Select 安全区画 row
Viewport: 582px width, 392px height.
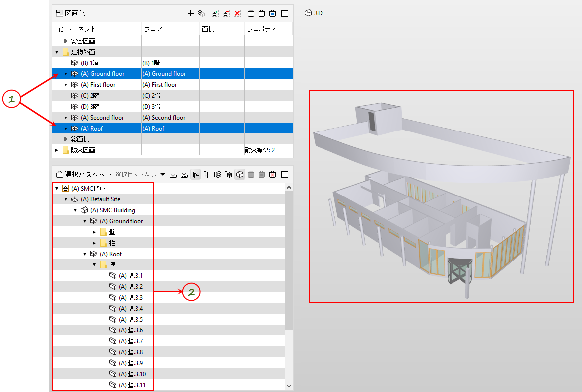(172, 41)
